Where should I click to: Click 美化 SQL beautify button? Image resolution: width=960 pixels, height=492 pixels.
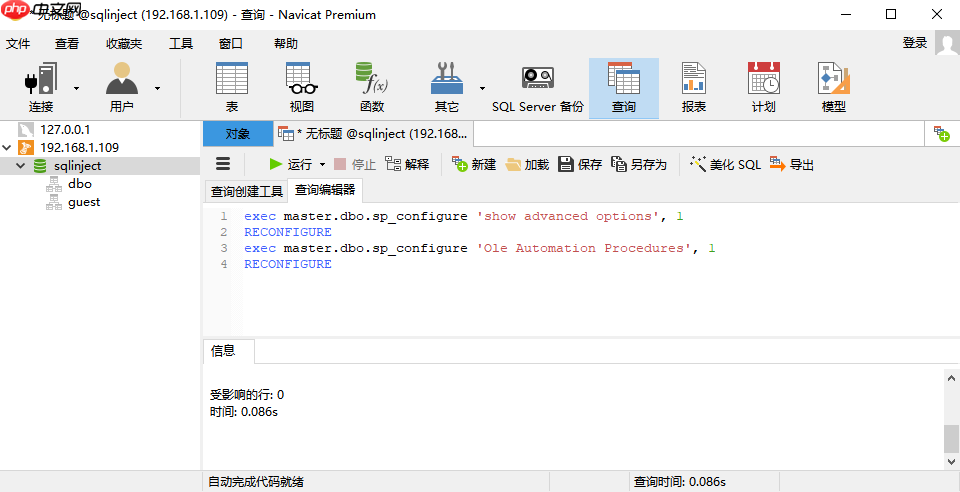726,164
